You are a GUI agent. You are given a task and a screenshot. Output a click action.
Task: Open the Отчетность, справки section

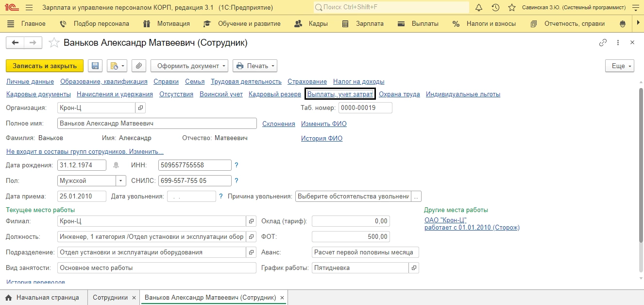pyautogui.click(x=568, y=23)
